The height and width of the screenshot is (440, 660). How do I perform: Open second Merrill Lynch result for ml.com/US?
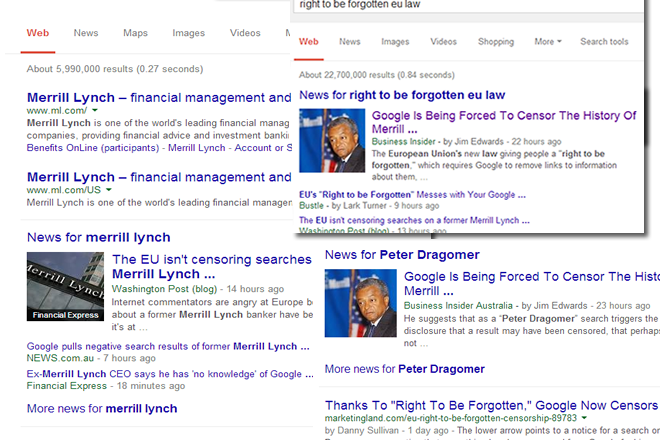point(159,177)
